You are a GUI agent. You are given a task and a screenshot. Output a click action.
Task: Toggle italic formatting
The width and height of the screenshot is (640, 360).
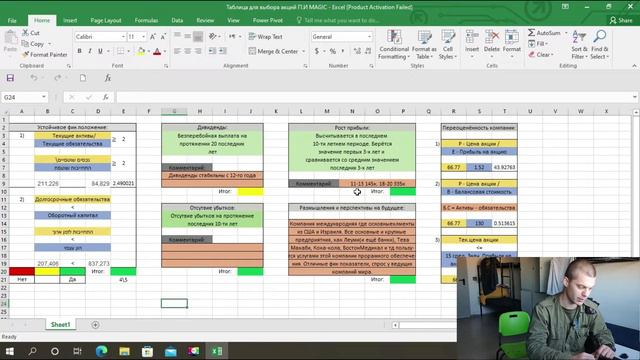(x=90, y=51)
